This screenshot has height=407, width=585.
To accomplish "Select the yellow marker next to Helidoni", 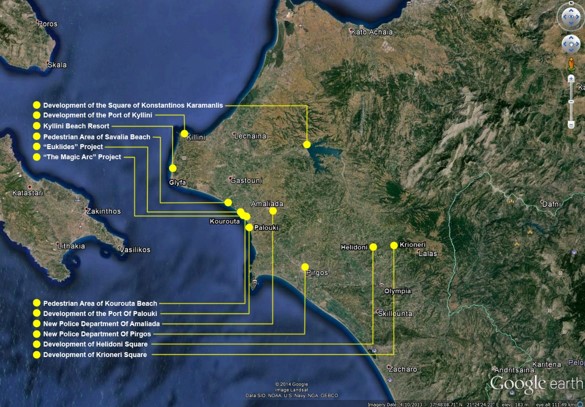I will pyautogui.click(x=373, y=247).
